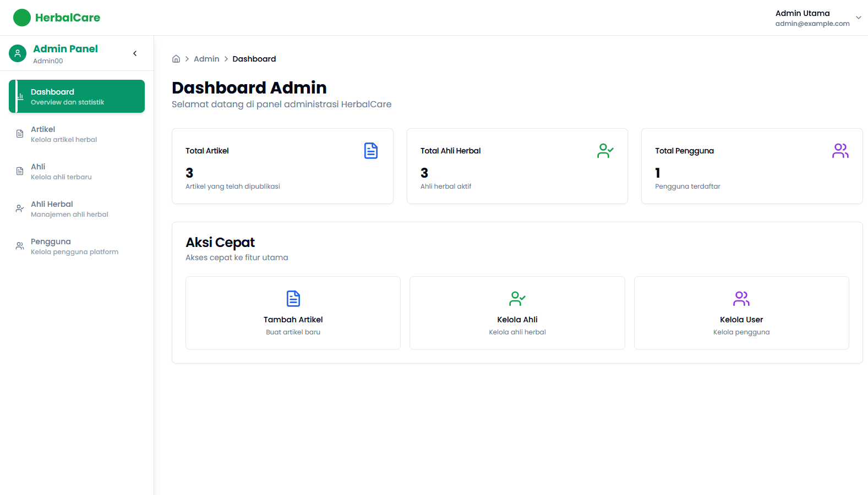
Task: Click the Pengguna sidebar users icon
Action: (x=20, y=246)
